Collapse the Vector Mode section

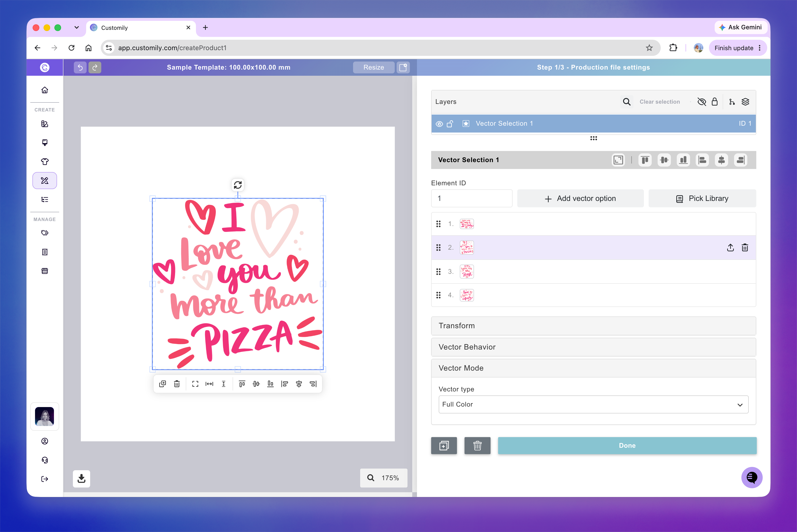point(593,368)
